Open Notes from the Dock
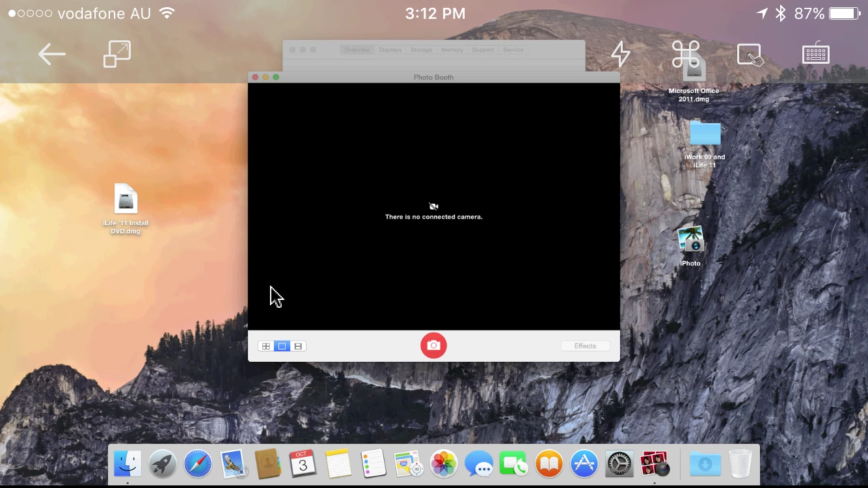 point(338,465)
